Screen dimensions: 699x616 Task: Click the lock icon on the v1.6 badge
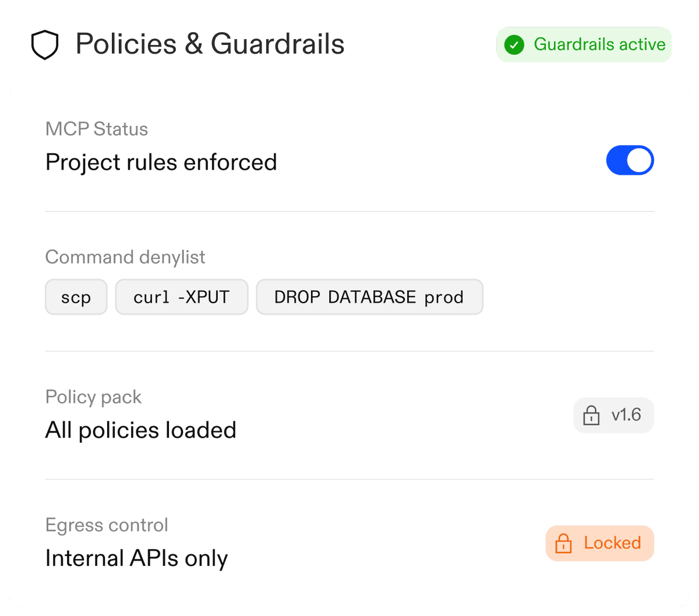tap(592, 416)
